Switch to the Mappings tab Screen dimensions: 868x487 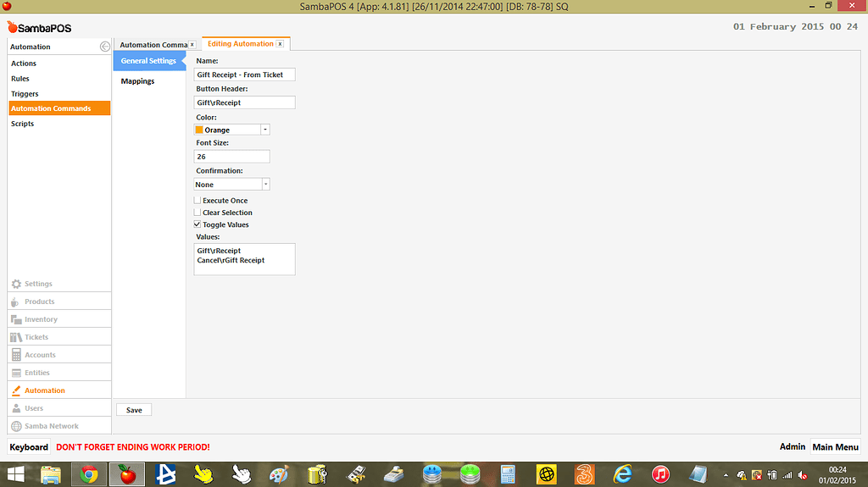pyautogui.click(x=137, y=81)
